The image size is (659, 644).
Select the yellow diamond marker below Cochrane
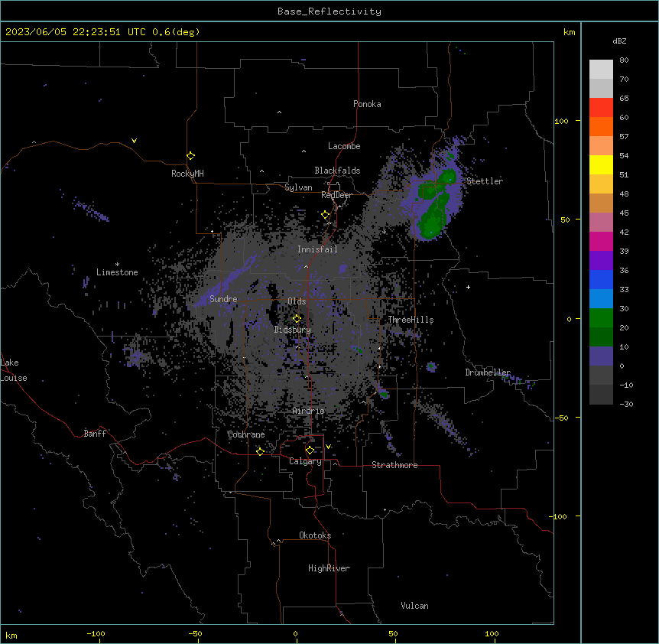(260, 451)
